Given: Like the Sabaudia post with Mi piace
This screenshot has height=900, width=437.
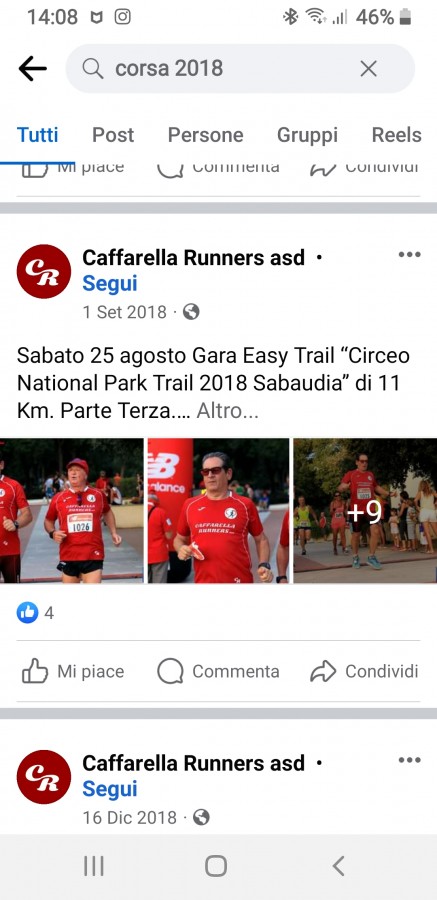Looking at the screenshot, I should click(x=73, y=671).
